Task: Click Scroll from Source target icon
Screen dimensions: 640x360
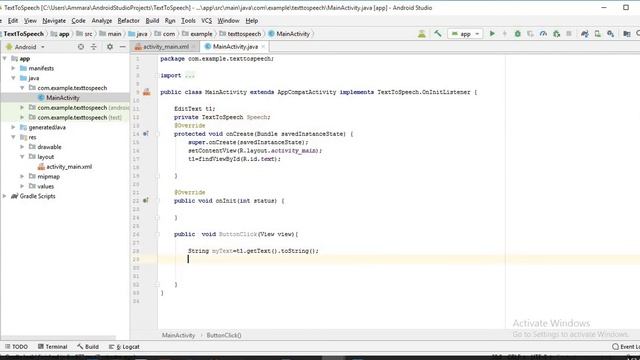Action: pyautogui.click(x=81, y=47)
